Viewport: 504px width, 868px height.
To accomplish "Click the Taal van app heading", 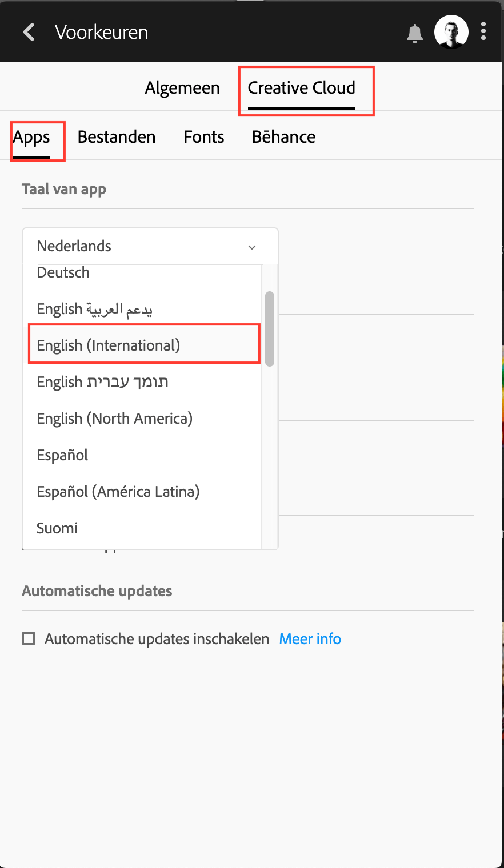I will [64, 189].
